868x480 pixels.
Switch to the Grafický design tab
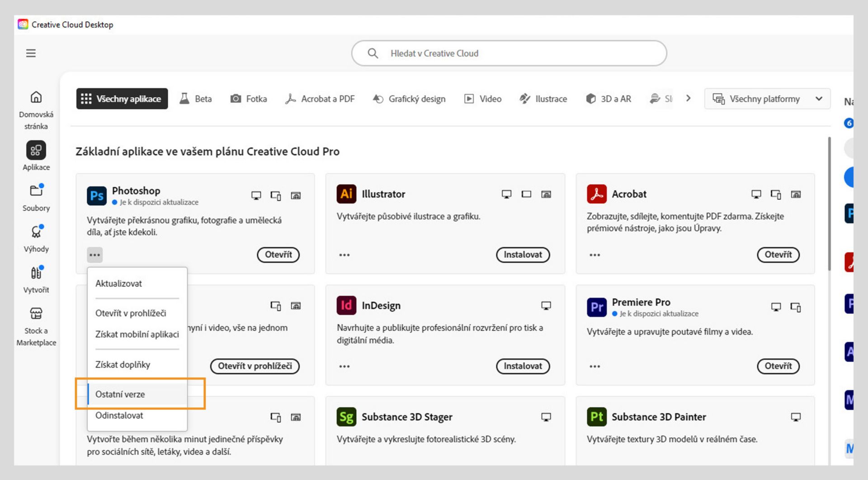[409, 99]
